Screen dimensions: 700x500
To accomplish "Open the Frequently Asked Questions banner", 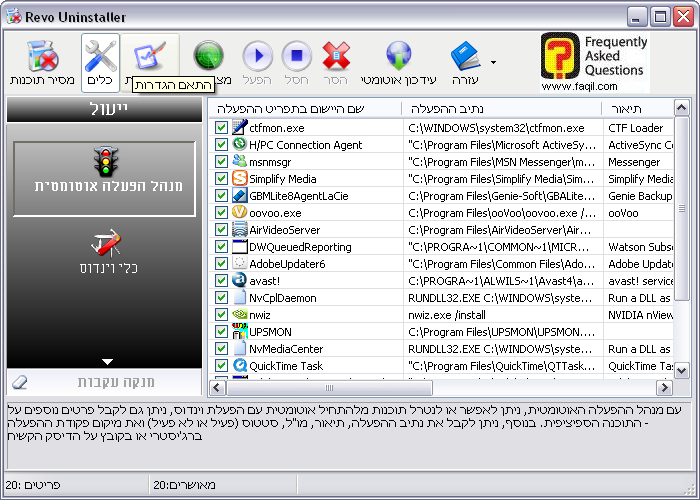I will [x=594, y=62].
